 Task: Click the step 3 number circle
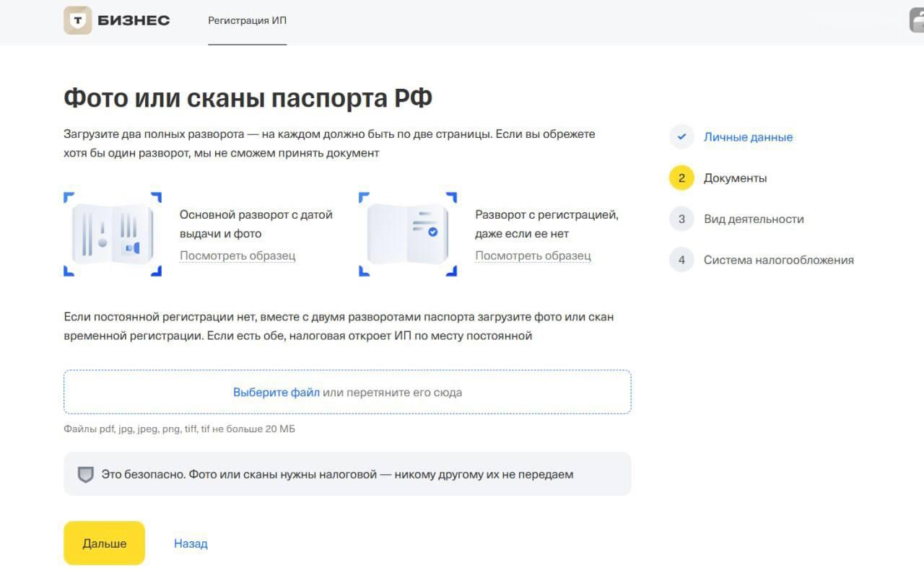coord(681,219)
